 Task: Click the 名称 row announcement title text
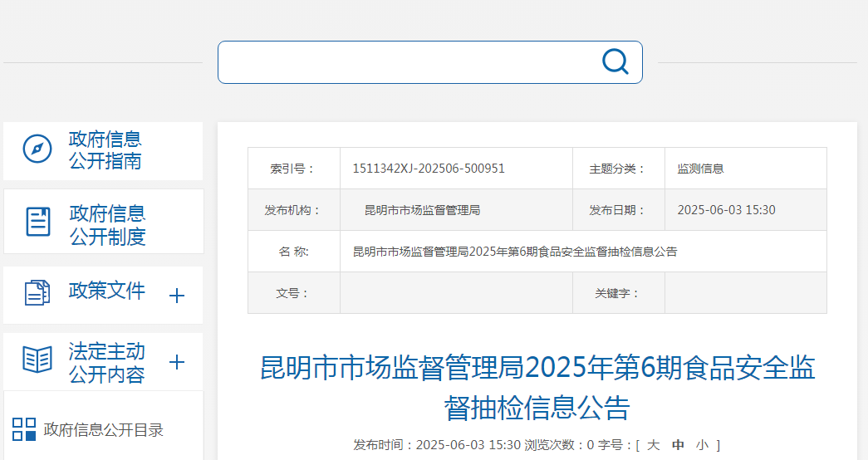pos(515,252)
